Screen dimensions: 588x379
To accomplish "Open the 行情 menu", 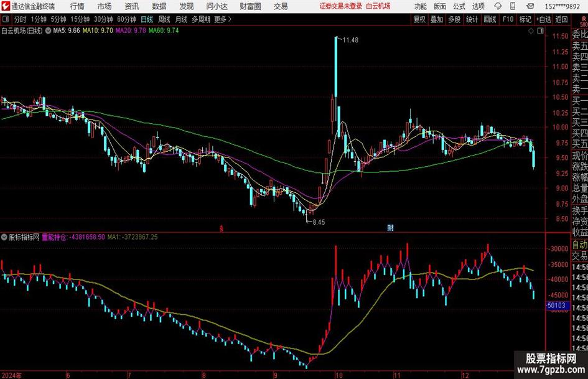I will click(77, 6).
